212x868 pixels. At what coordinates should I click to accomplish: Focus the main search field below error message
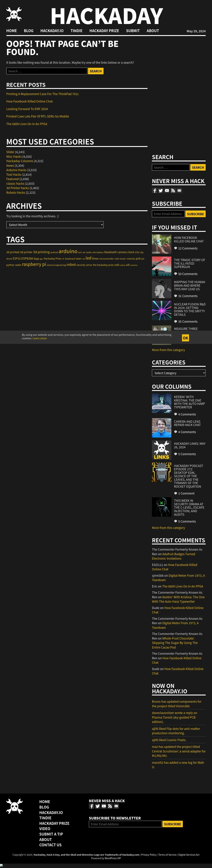pos(47,71)
